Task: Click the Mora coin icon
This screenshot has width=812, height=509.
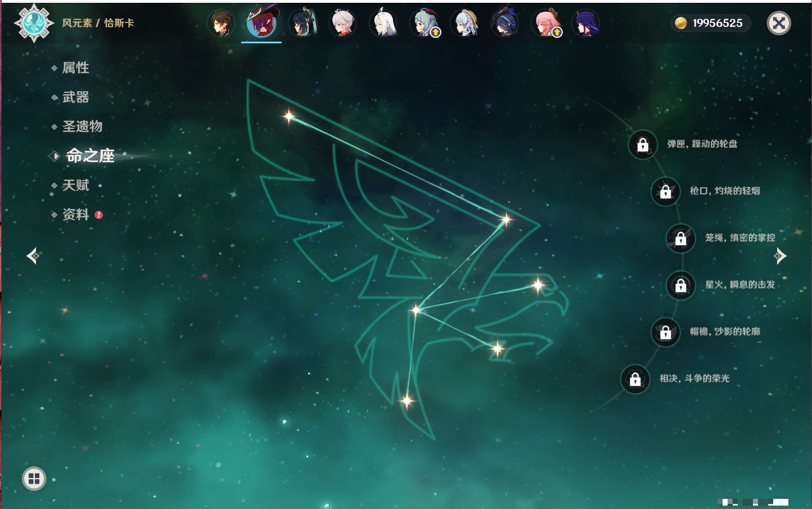Action: pos(681,23)
